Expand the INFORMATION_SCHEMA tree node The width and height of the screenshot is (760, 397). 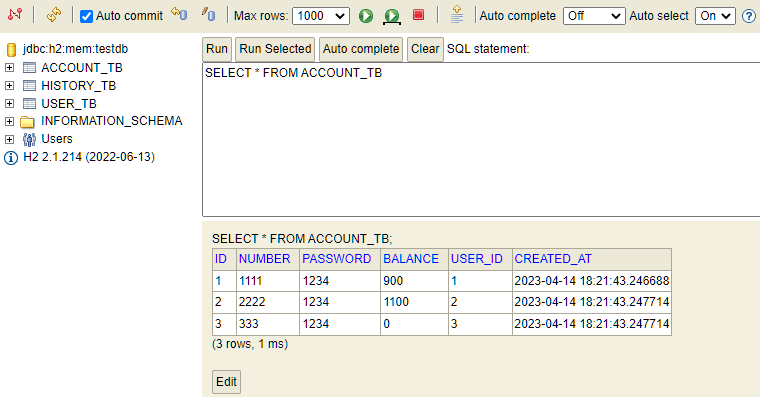point(9,121)
